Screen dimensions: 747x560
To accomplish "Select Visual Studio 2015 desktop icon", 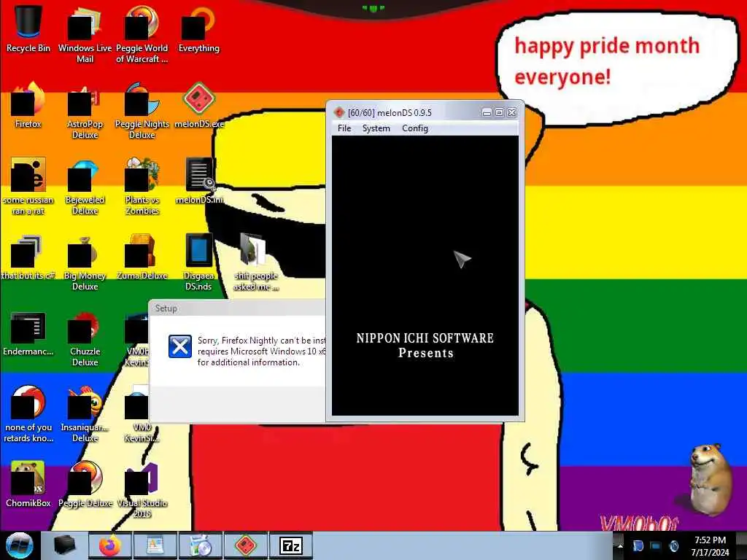I will (x=142, y=490).
